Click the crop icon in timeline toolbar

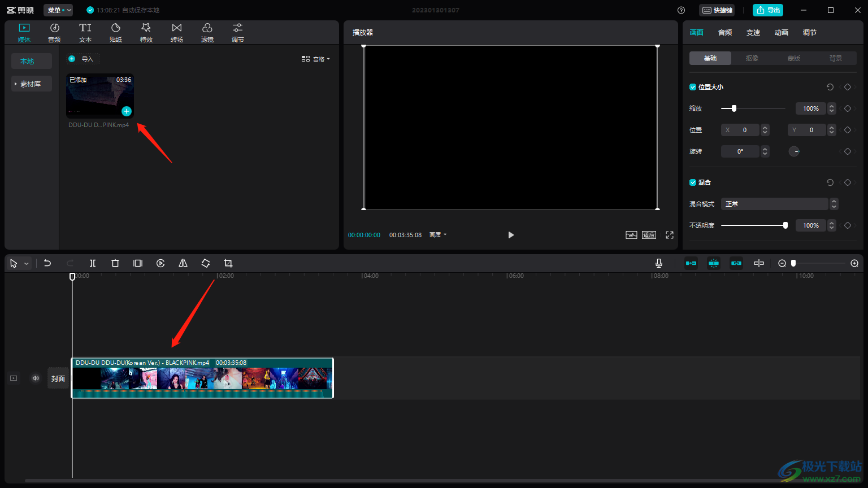[x=228, y=263]
